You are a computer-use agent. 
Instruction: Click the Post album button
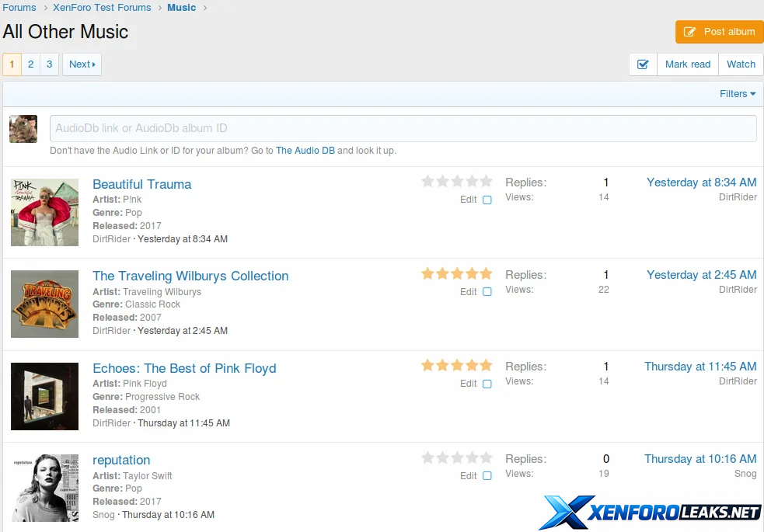720,32
